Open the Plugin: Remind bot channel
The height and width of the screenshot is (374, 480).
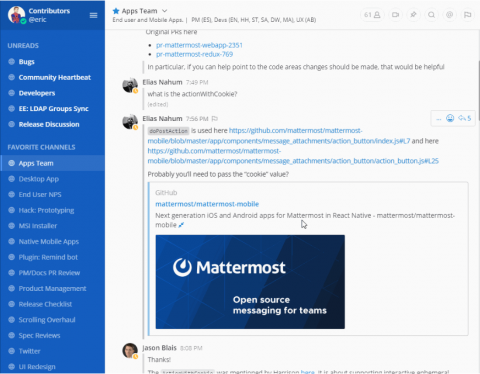coord(52,257)
